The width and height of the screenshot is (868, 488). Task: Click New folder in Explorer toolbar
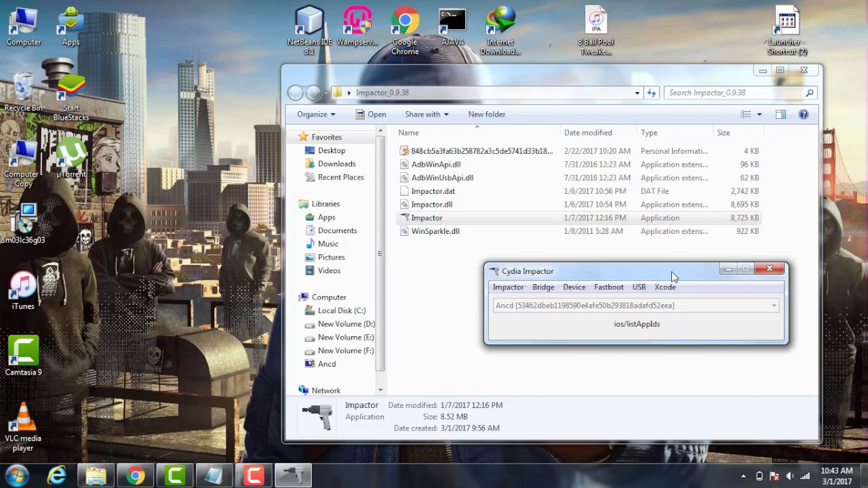pyautogui.click(x=487, y=115)
